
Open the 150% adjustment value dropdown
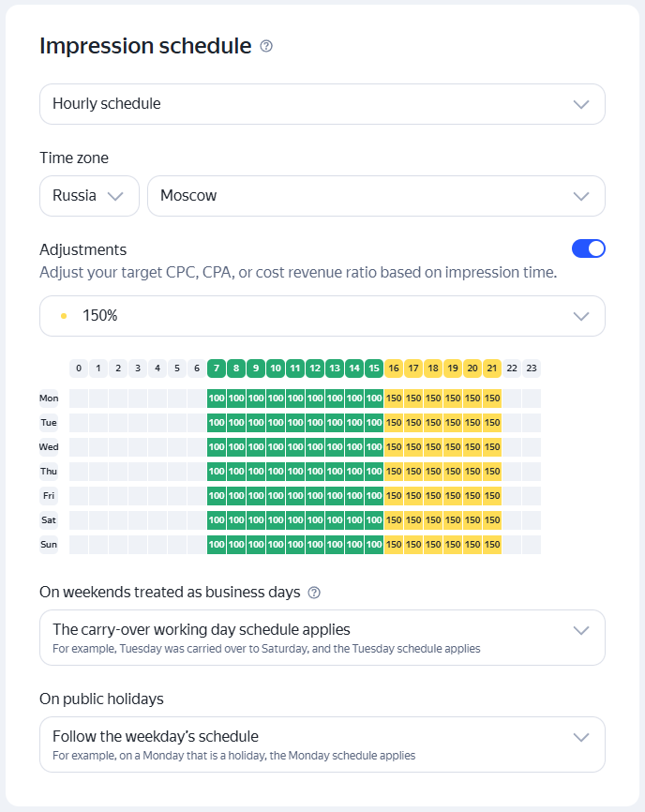322,316
